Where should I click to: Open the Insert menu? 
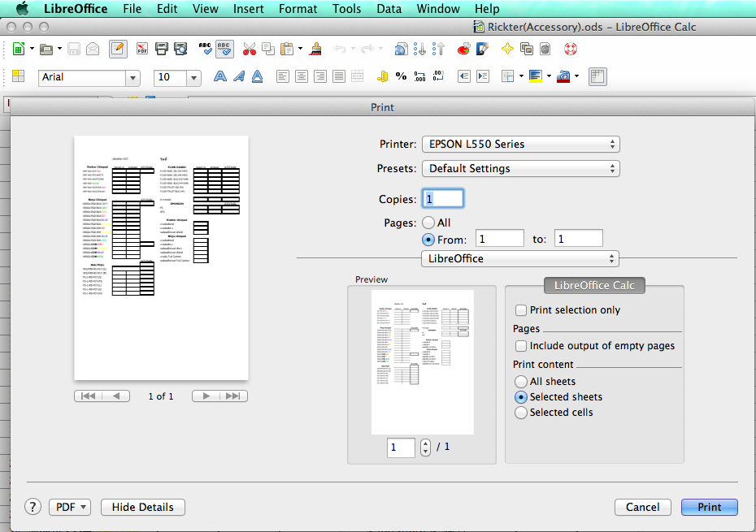(x=248, y=9)
